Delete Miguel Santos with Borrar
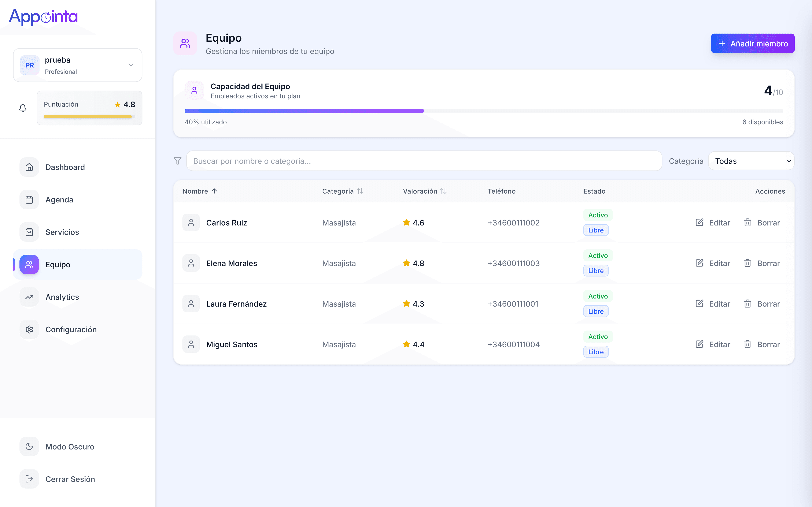Image resolution: width=812 pixels, height=507 pixels. 762,344
